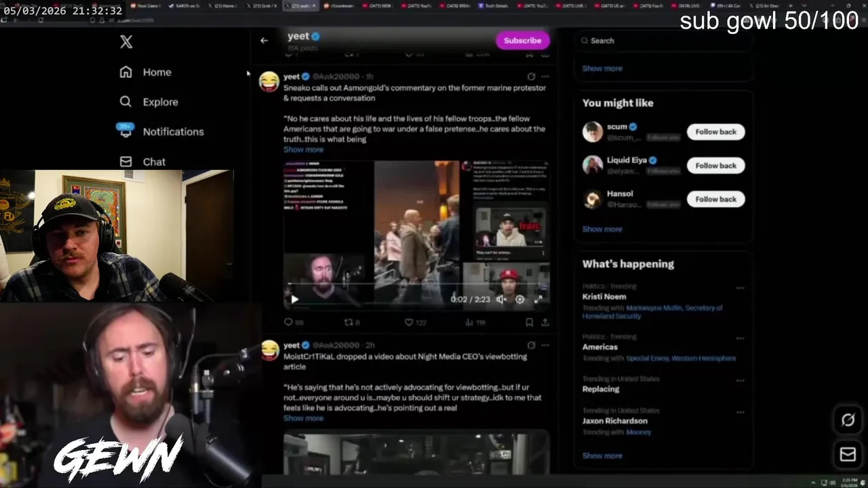Open options for Jaxon Richardson trend
This screenshot has height=488, width=868.
pos(741,411)
